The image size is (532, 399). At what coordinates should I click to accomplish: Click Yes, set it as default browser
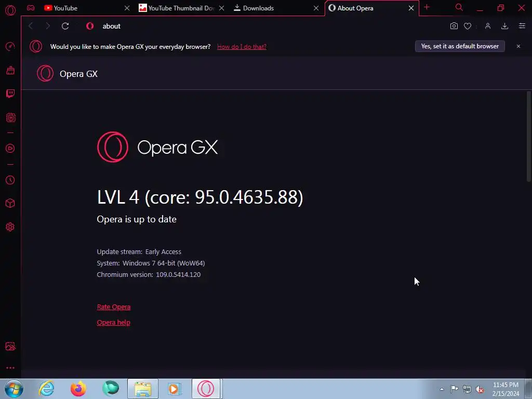coord(460,46)
